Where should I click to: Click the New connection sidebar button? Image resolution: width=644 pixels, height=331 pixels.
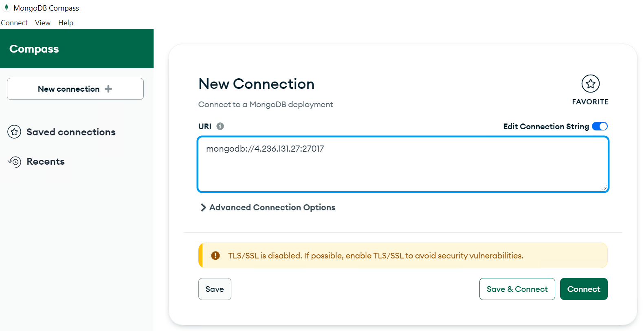coord(75,89)
